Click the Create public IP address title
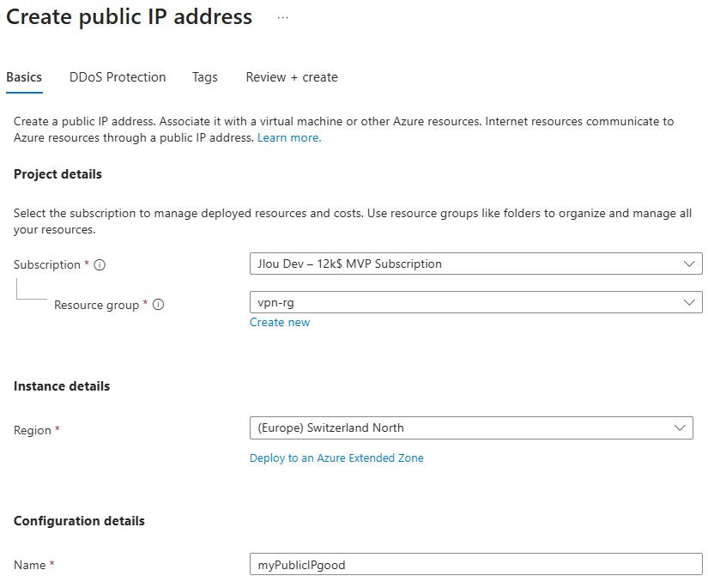 129,17
